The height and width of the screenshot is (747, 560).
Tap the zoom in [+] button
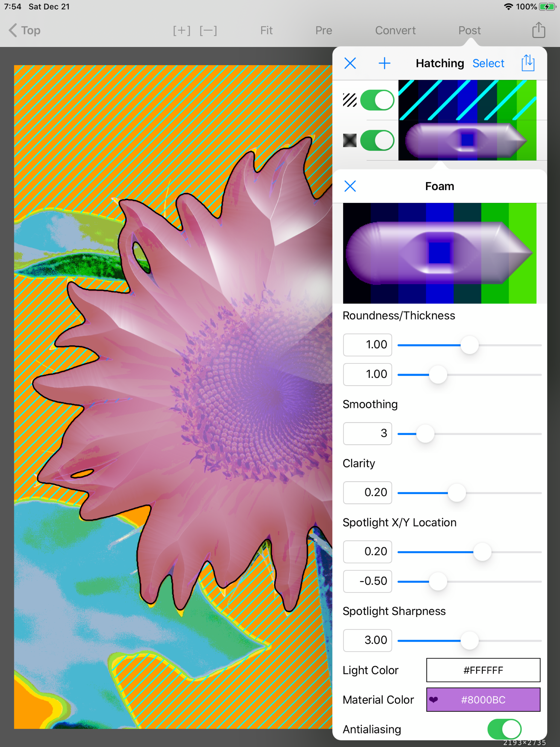pos(182,30)
